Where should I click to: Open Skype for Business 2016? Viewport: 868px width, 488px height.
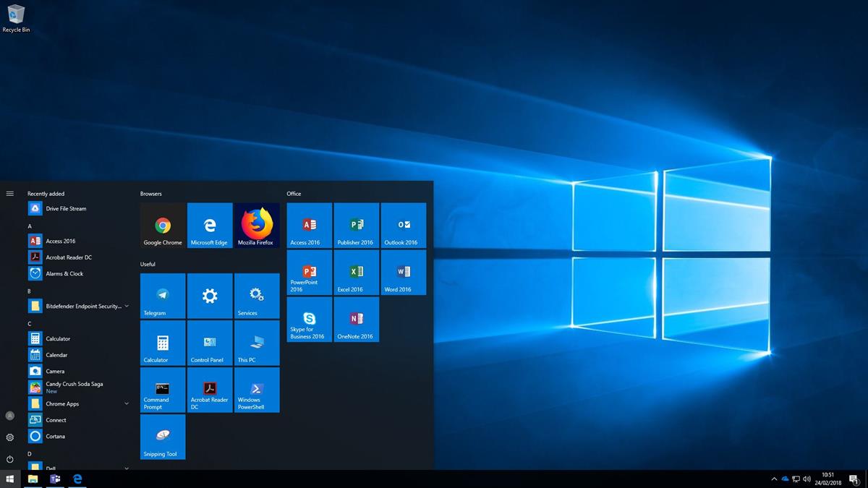click(x=308, y=320)
